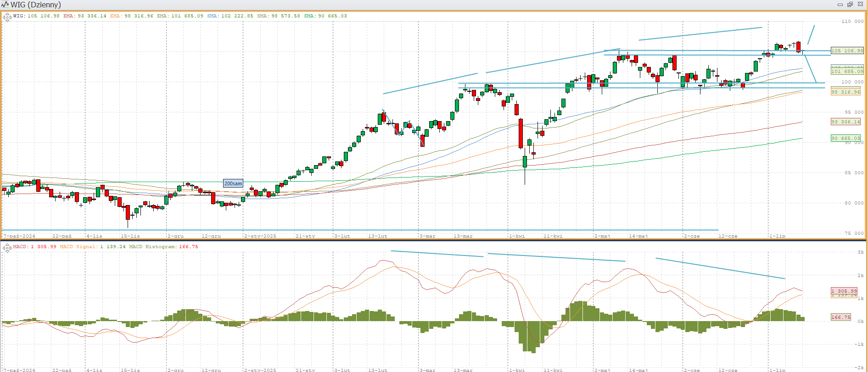Minimize the WIG chart window
868x372 pixels.
pyautogui.click(x=840, y=5)
